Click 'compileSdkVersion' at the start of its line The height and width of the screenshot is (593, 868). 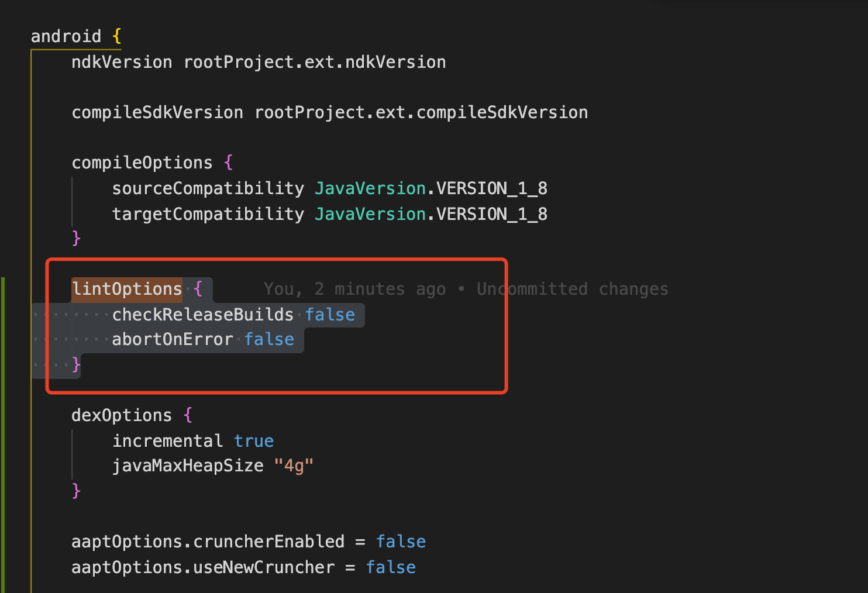pyautogui.click(x=157, y=112)
